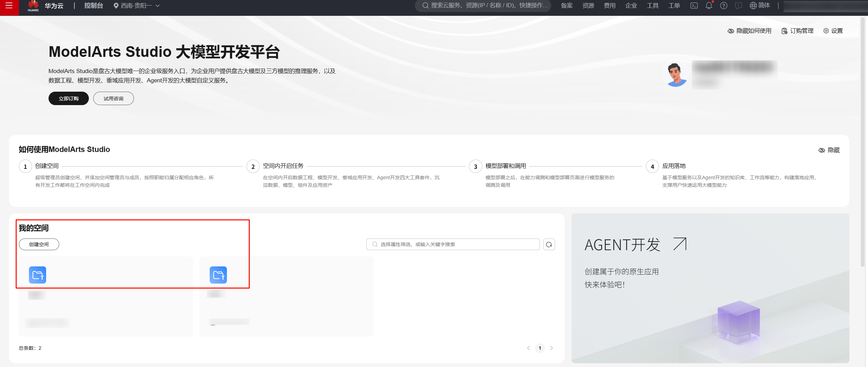868x367 pixels.
Task: Open the feedback message icon in top bar
Action: (x=738, y=6)
